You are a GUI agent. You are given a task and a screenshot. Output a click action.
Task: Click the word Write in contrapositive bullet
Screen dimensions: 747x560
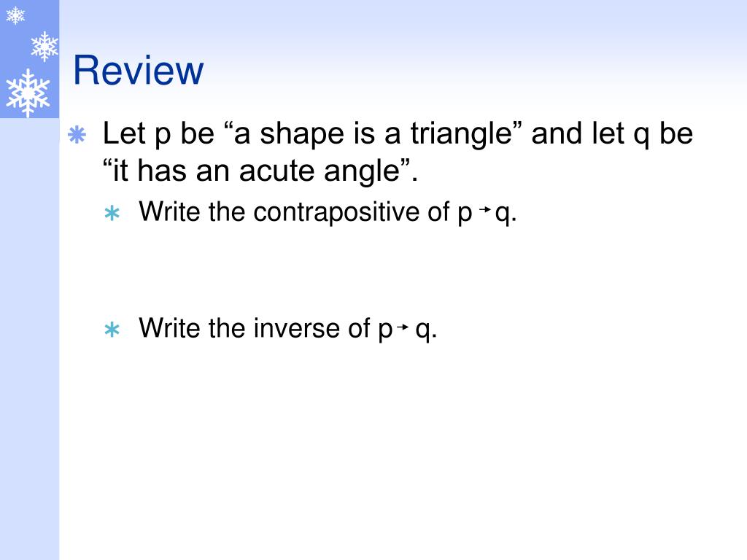point(169,211)
